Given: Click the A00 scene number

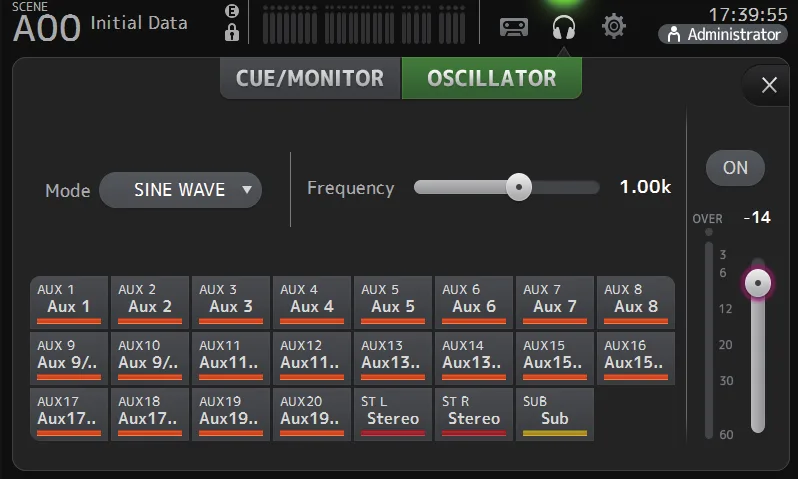Looking at the screenshot, I should coord(46,28).
